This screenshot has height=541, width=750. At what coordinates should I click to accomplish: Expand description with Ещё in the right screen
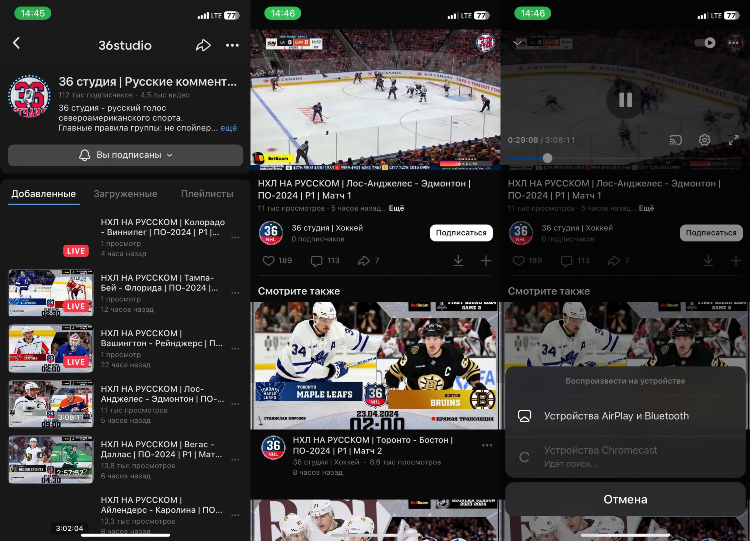click(646, 208)
